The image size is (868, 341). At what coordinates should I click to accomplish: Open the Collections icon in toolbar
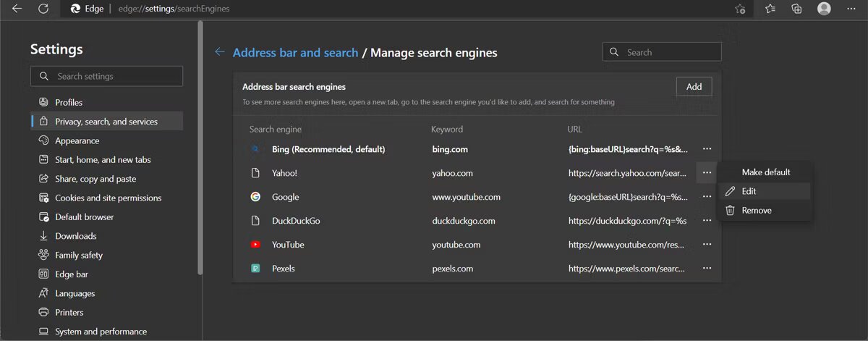(x=796, y=9)
